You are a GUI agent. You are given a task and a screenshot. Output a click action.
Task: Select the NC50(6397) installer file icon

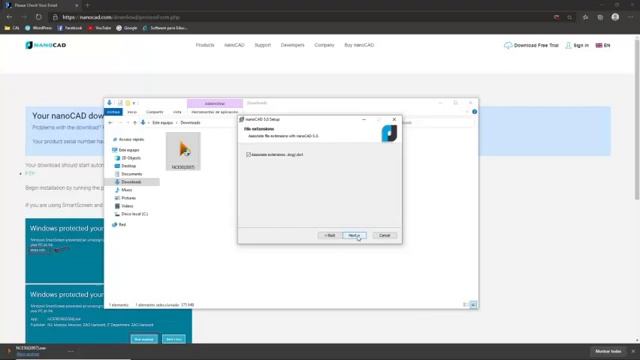183,151
